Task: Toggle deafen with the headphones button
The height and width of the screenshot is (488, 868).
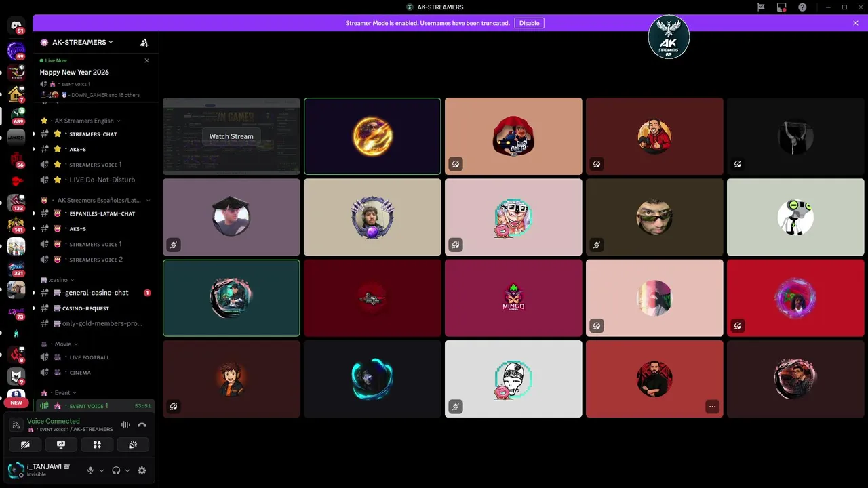Action: [116, 470]
